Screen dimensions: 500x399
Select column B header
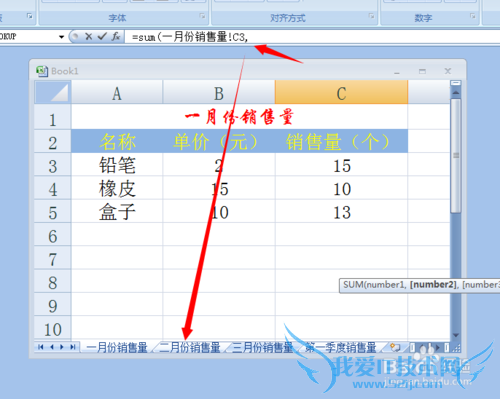219,92
